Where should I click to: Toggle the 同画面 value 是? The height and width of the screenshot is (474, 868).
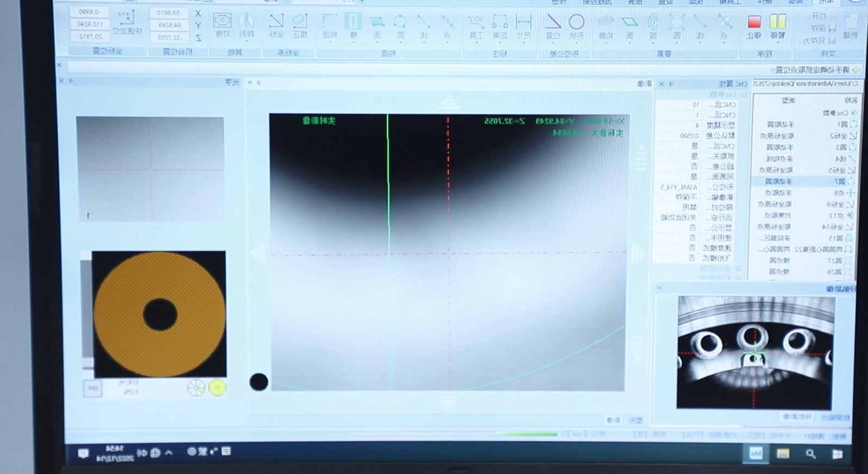694,176
